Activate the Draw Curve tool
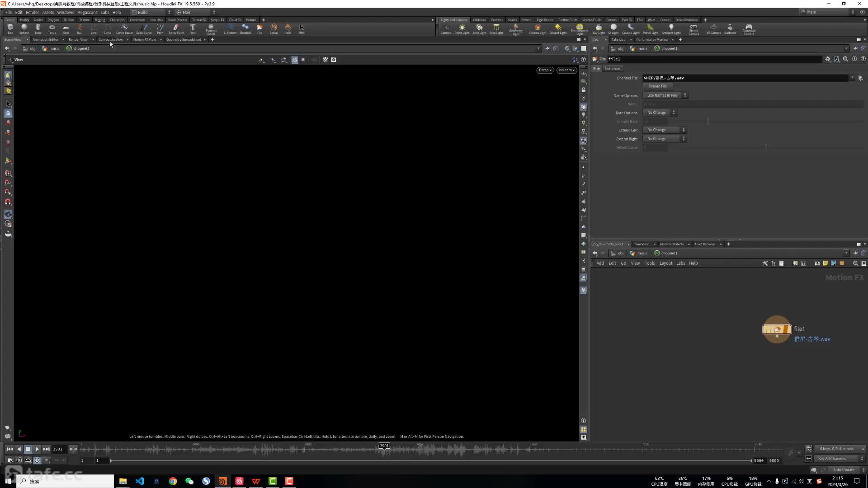 click(x=144, y=29)
